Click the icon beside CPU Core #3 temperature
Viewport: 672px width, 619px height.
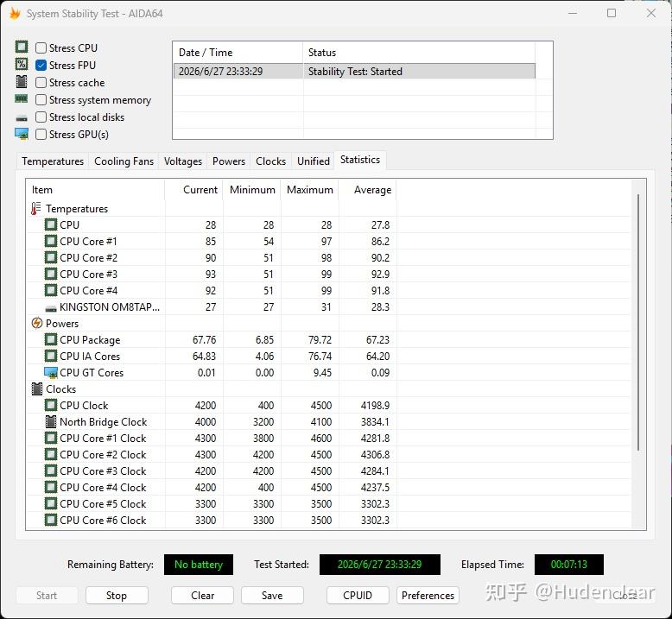(x=51, y=274)
